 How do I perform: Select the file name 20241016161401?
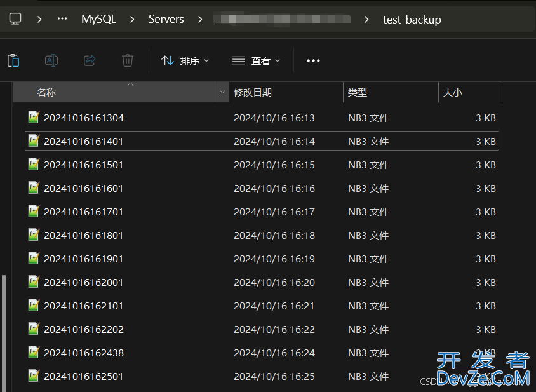tap(83, 141)
